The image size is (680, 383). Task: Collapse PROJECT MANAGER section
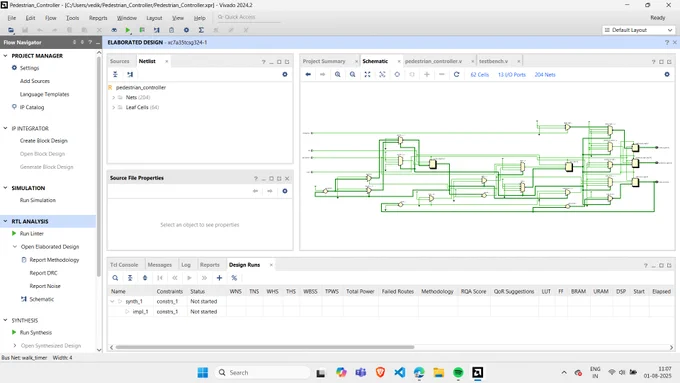click(x=5, y=56)
